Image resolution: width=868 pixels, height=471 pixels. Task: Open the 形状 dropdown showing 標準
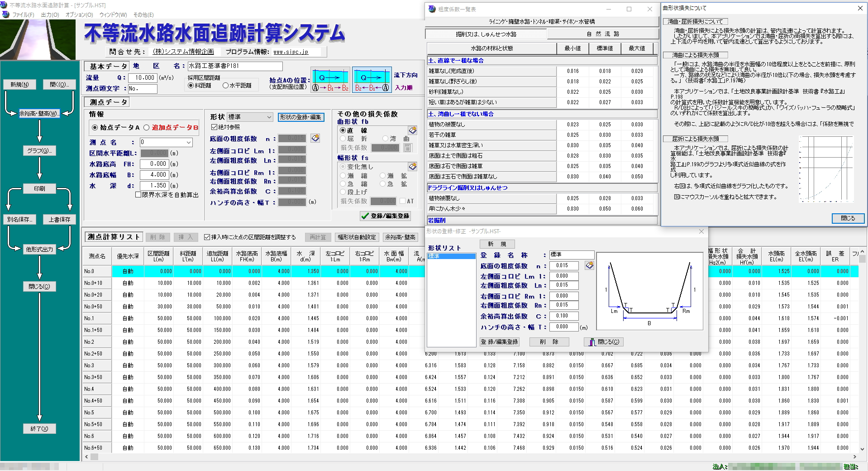pos(250,117)
